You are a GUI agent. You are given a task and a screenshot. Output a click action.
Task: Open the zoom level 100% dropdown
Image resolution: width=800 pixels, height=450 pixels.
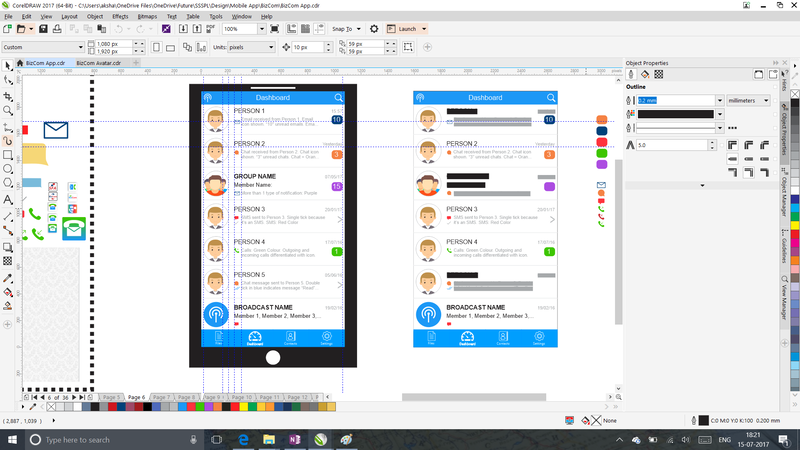click(262, 29)
